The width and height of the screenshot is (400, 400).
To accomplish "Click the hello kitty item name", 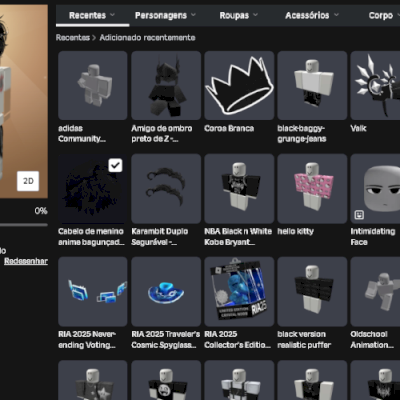I will coord(296,231).
